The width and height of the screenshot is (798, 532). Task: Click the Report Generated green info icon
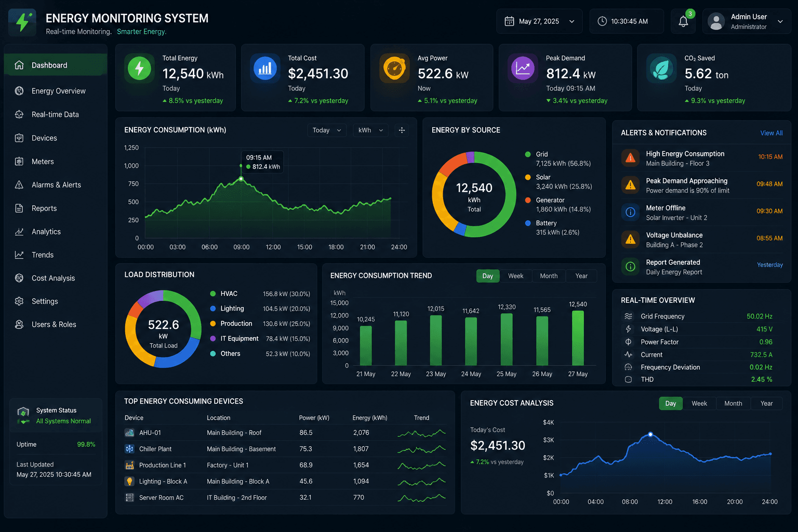630,267
